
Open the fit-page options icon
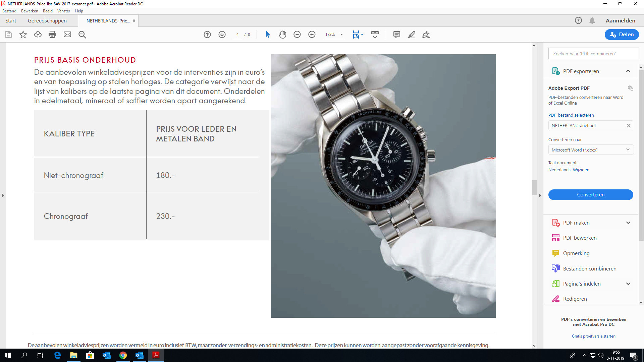(x=358, y=35)
